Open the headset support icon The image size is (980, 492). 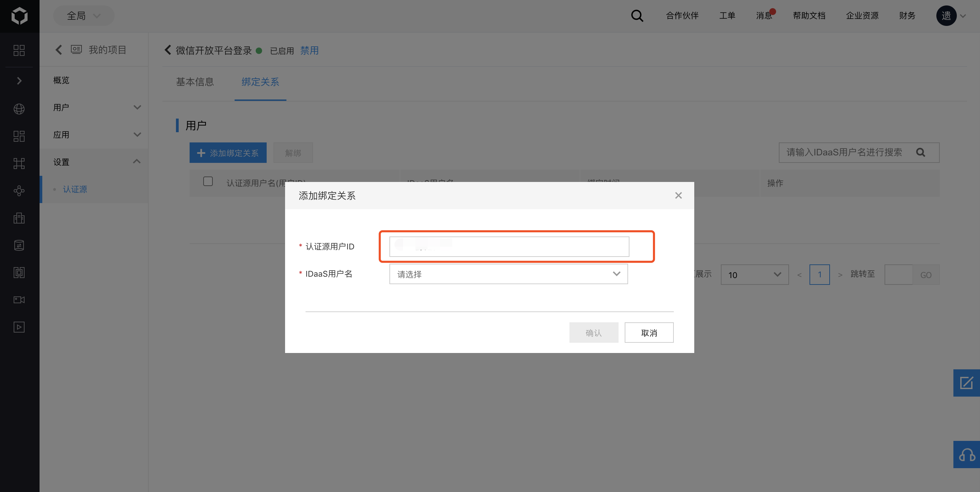point(967,455)
